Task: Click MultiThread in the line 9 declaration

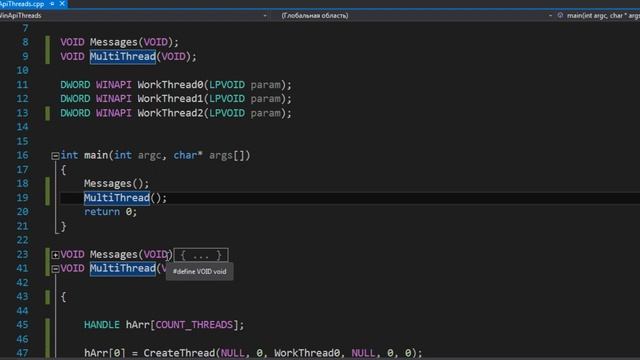Action: pyautogui.click(x=123, y=56)
